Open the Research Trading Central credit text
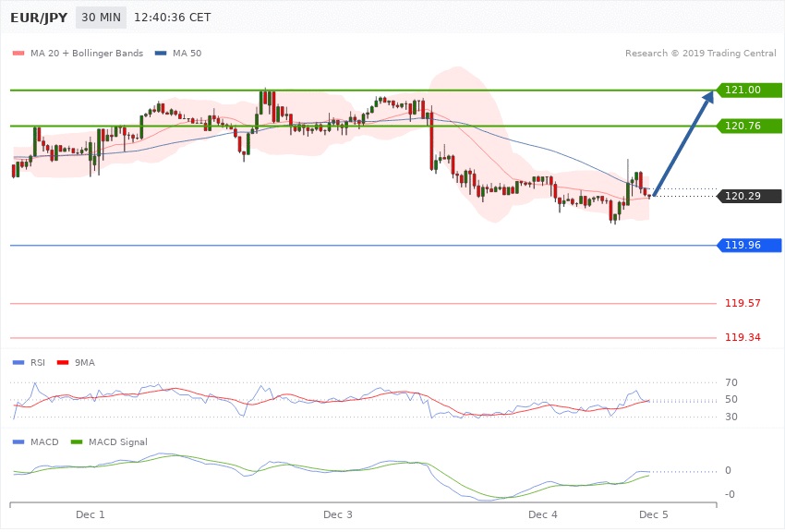Viewport: 785px width, 532px height. click(x=703, y=53)
